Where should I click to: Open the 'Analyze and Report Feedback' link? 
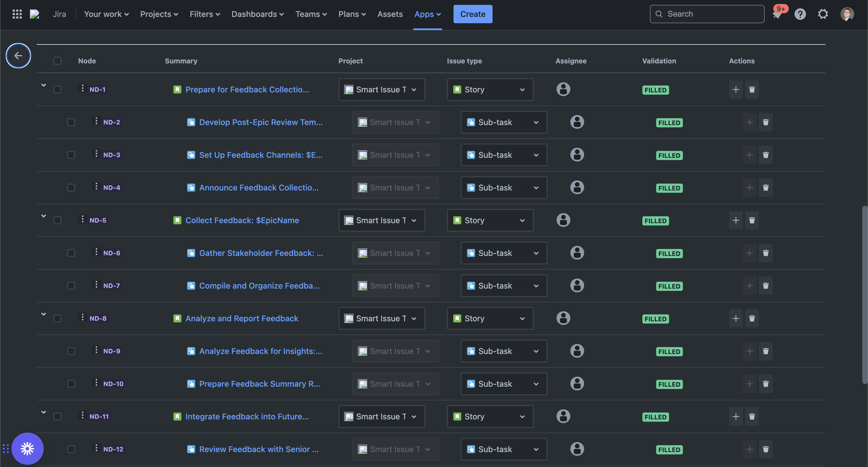pos(242,318)
